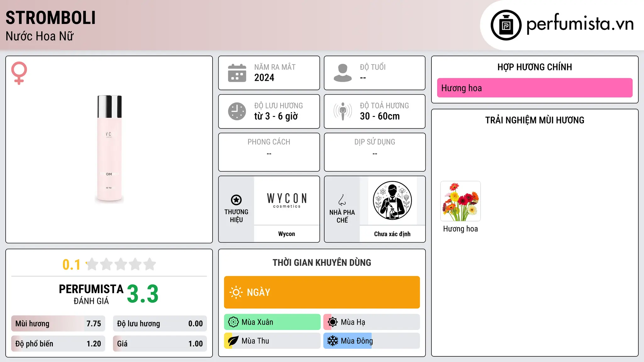Click the perfumista.vn bottle logo icon
Screen dimensions: 644x362
click(506, 25)
